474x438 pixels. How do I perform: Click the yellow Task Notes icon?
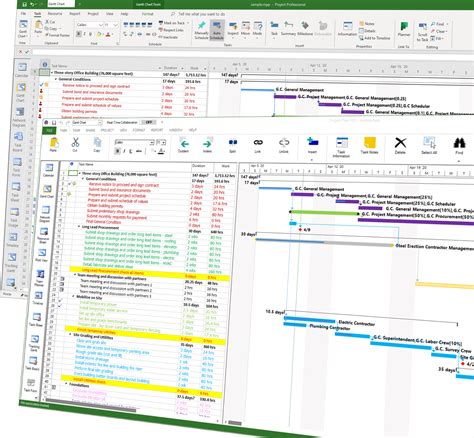369,145
